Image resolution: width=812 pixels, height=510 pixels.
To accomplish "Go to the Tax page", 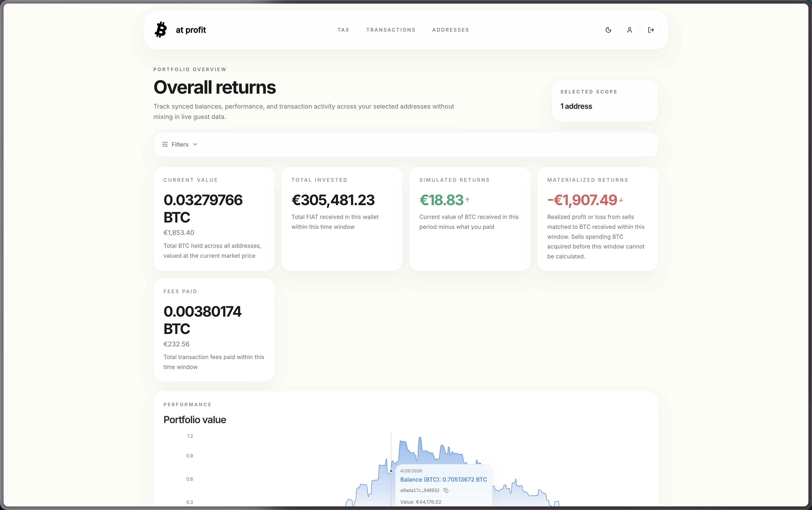I will [344, 30].
